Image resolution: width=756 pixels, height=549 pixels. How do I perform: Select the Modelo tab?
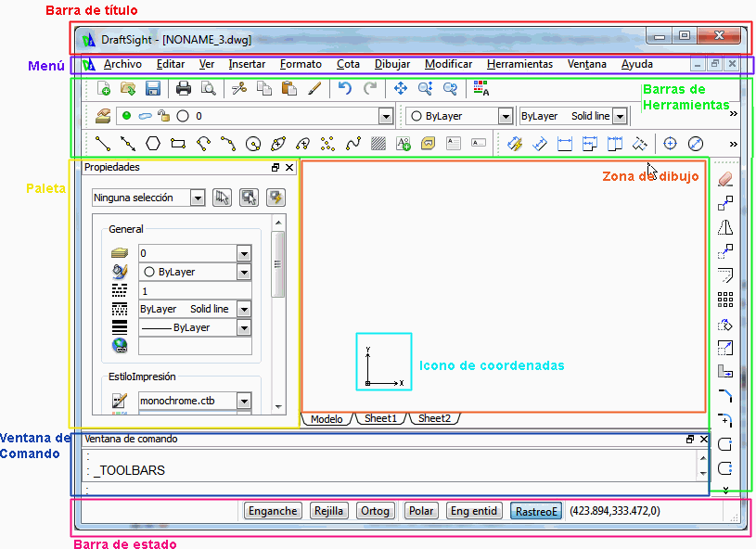click(327, 419)
